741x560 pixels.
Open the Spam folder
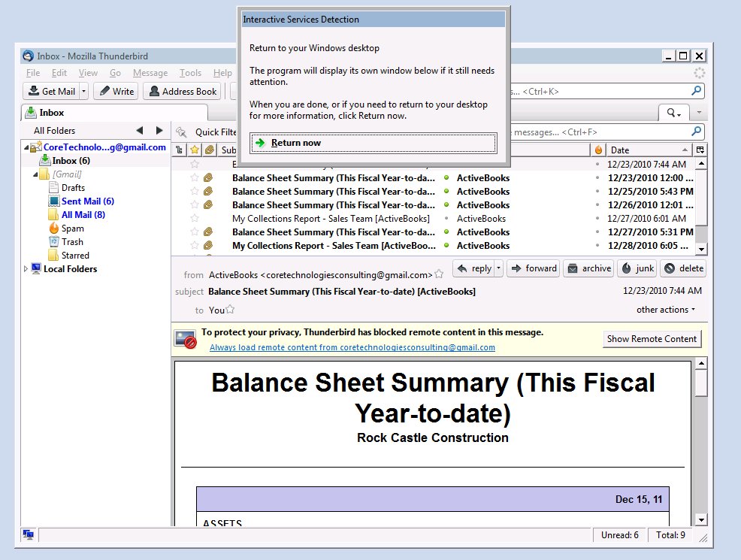[x=72, y=229]
